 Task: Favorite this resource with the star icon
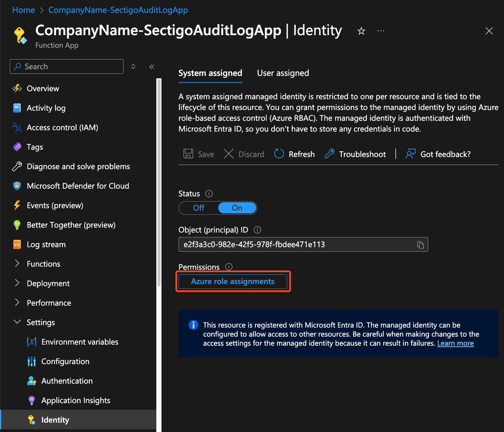click(x=361, y=31)
